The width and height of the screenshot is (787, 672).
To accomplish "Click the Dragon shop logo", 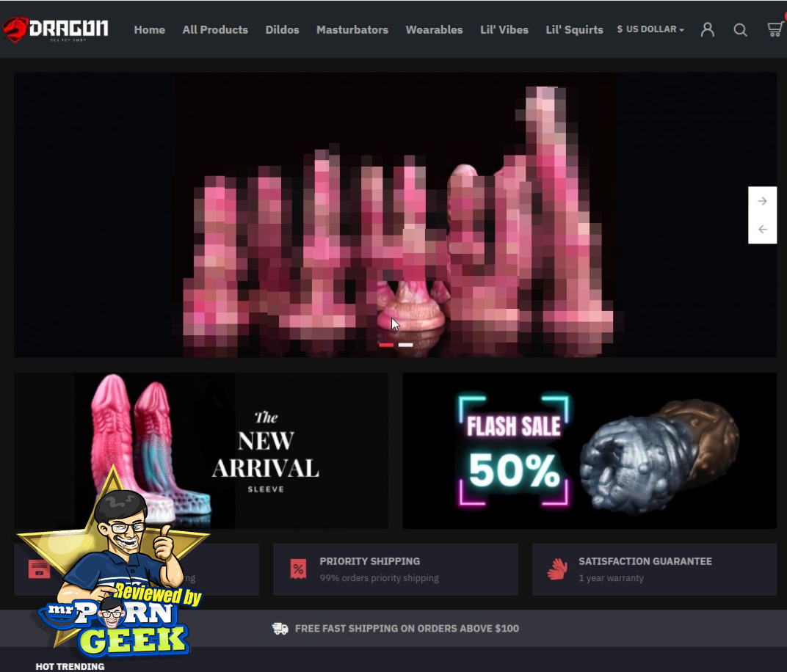I will pyautogui.click(x=55, y=29).
